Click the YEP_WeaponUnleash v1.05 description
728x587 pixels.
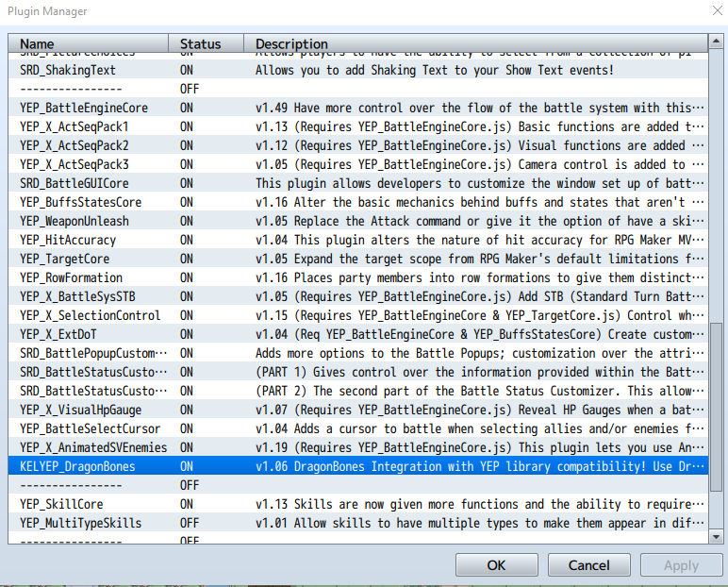480,221
